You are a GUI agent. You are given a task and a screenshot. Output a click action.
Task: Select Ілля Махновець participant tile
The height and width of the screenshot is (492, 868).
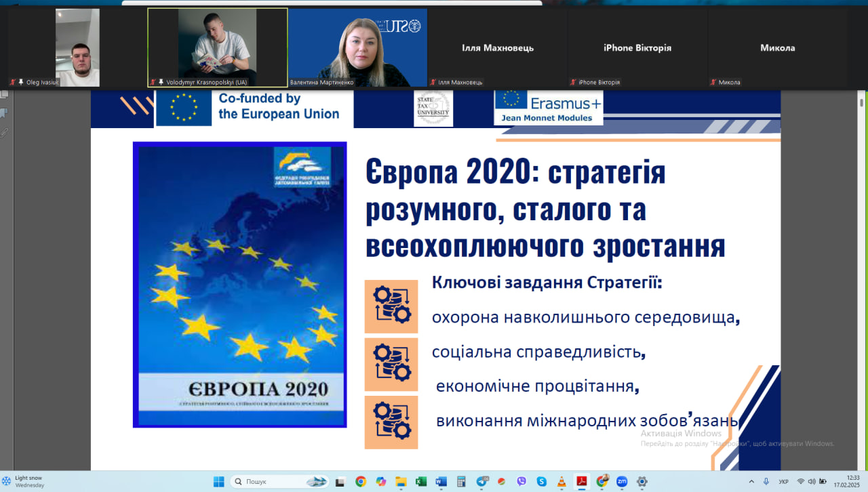(x=498, y=47)
